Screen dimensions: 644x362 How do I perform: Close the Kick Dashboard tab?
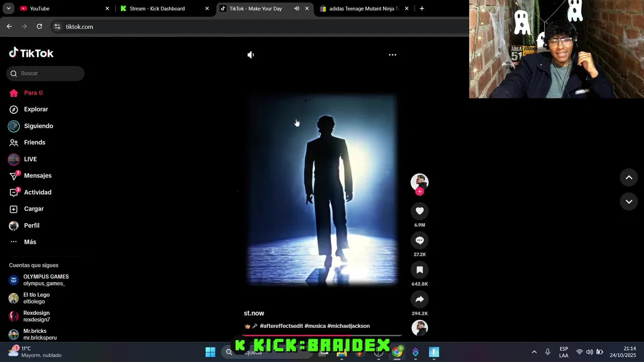click(x=207, y=9)
